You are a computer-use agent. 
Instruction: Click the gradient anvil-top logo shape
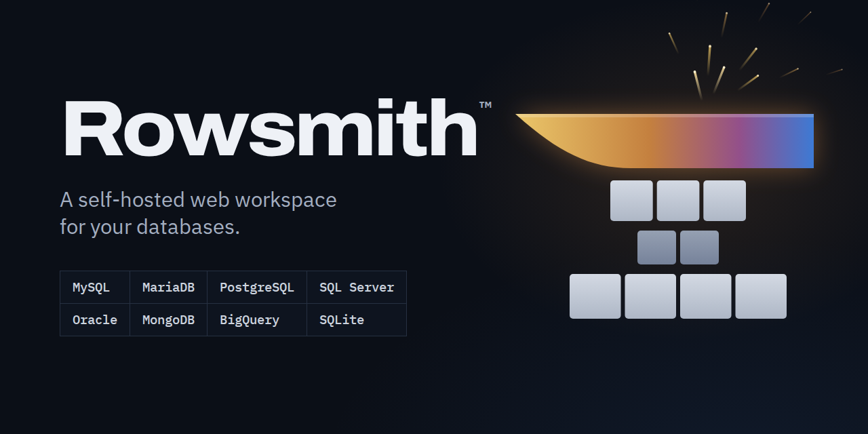665,141
